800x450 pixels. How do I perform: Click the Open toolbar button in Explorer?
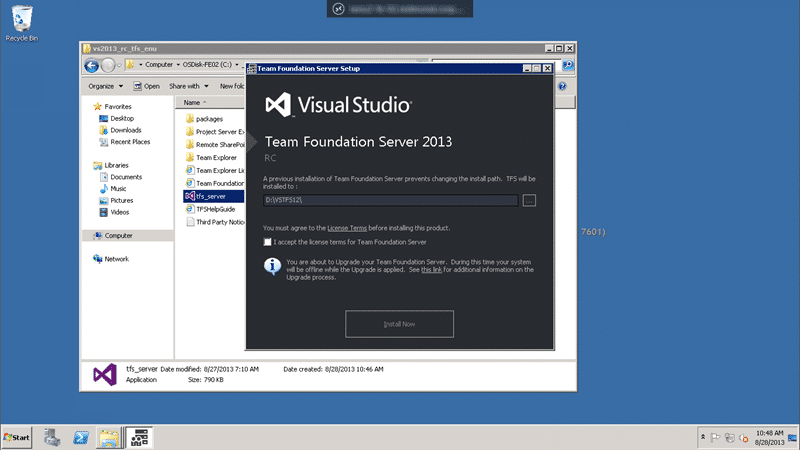pos(146,86)
